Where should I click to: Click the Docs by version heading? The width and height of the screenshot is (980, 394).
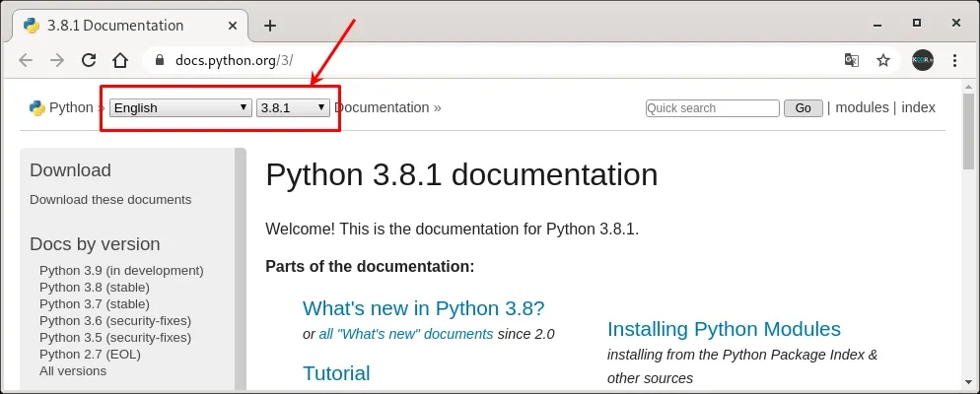pos(95,244)
